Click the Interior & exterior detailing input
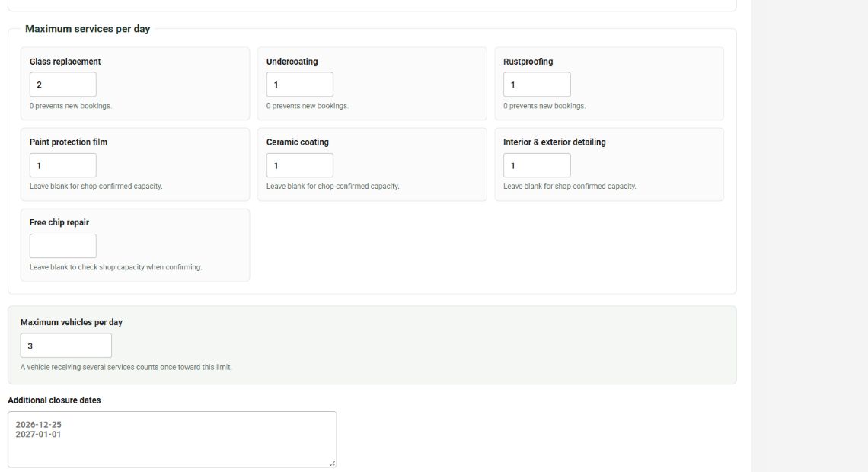 pos(537,165)
